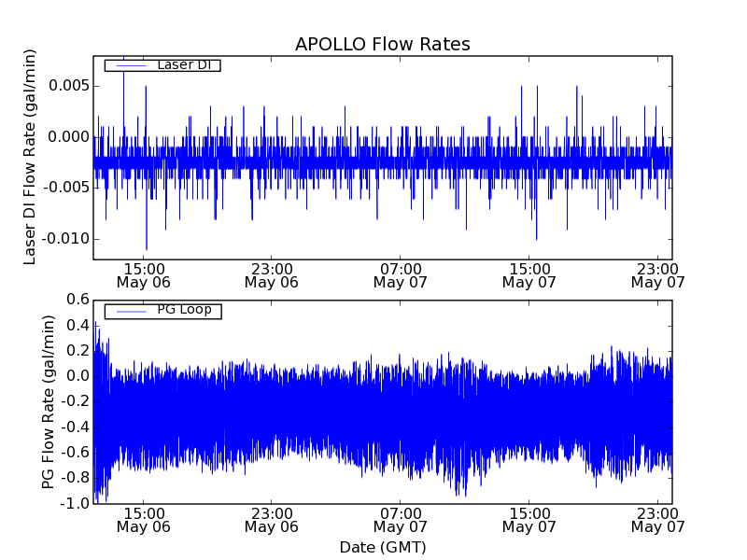Click the blue line sample in PG Loop legend
This screenshot has width=747, height=560.
point(130,310)
